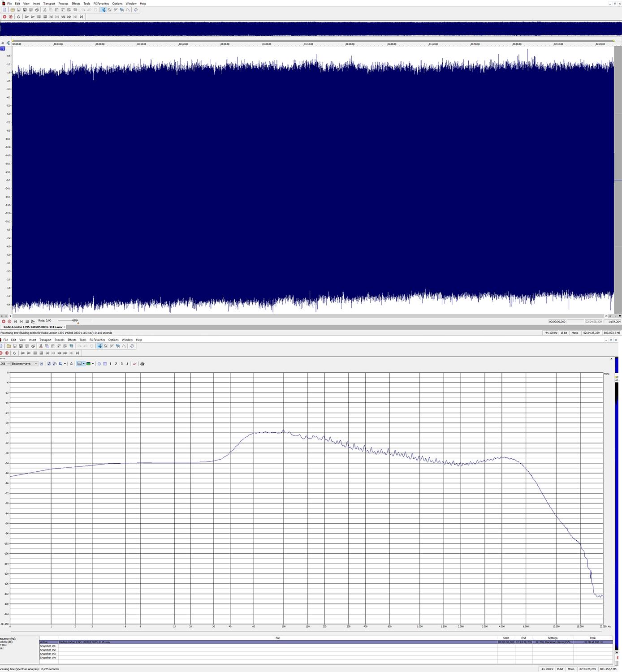Click the printer icon in the spectrum toolbar
This screenshot has height=672, width=622.
pos(143,364)
